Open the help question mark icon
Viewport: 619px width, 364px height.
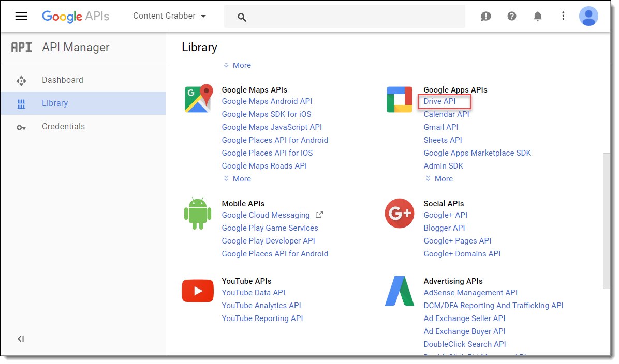pyautogui.click(x=512, y=16)
